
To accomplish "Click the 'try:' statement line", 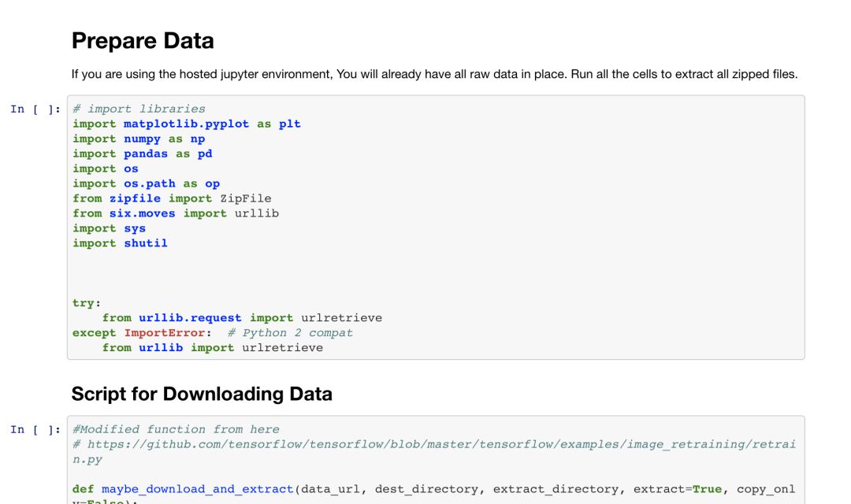I will coord(87,303).
